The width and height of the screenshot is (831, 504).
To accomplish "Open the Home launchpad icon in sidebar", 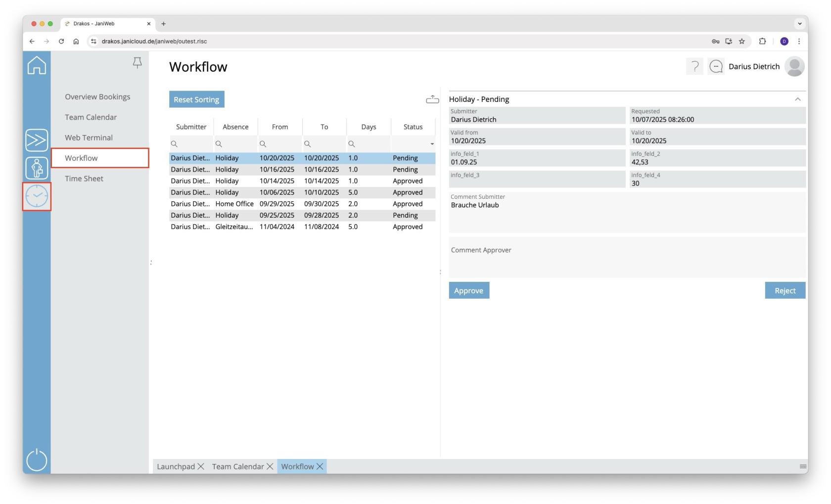I will pyautogui.click(x=37, y=66).
